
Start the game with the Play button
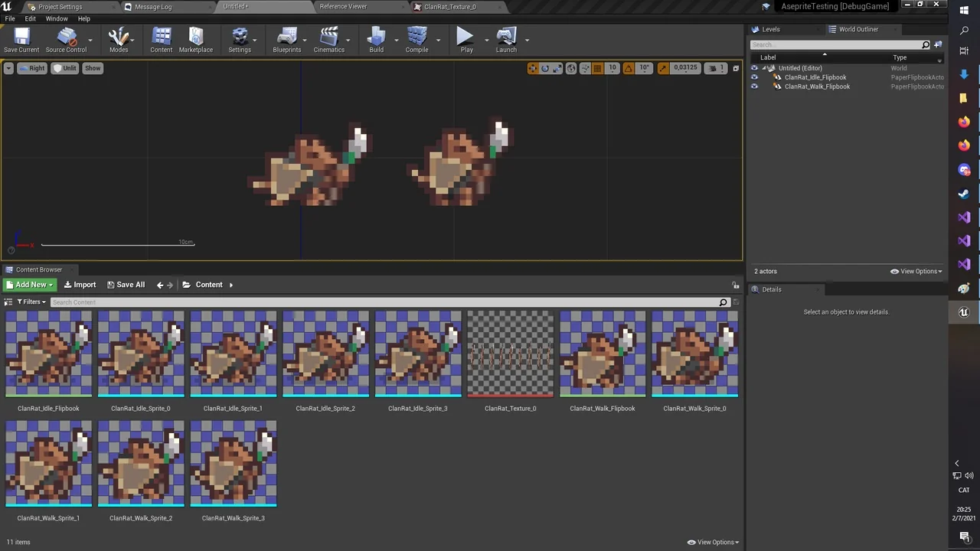point(466,41)
